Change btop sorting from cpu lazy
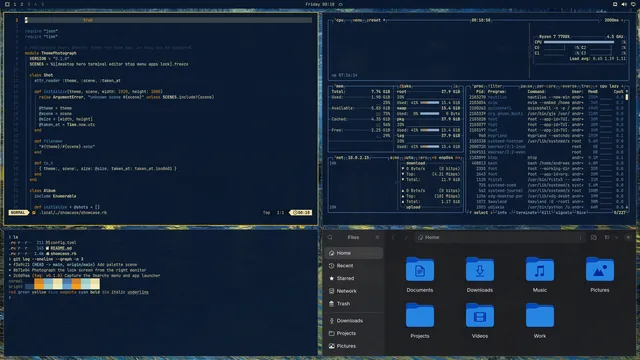640x360 pixels. (609, 86)
